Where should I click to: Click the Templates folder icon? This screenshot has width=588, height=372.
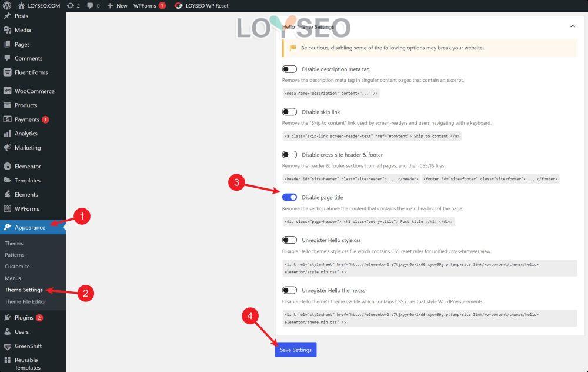point(7,180)
